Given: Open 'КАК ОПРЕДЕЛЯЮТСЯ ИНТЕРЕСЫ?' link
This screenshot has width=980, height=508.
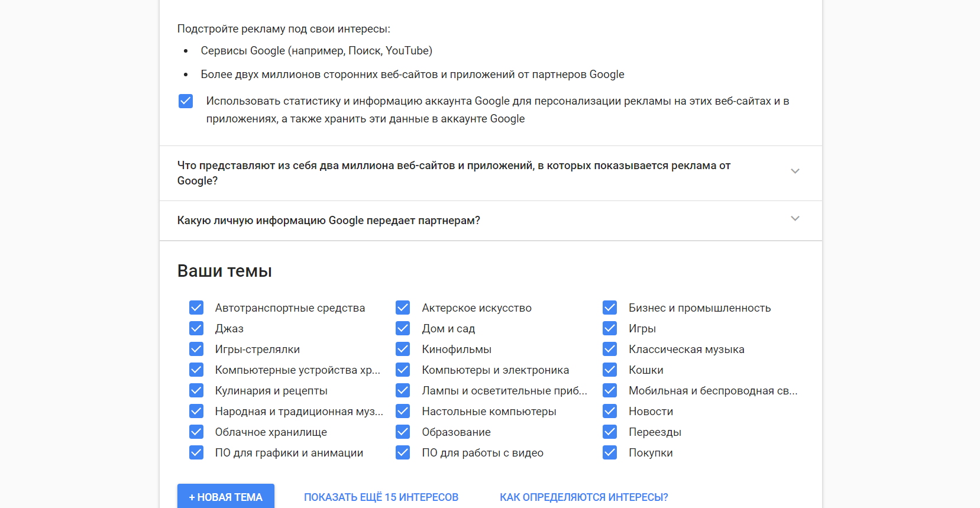Looking at the screenshot, I should (x=584, y=497).
